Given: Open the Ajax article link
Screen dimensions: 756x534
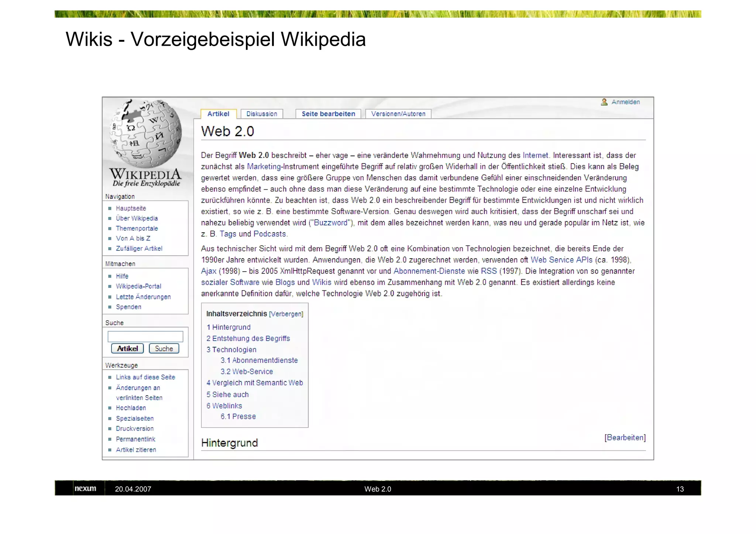Looking at the screenshot, I should (209, 271).
